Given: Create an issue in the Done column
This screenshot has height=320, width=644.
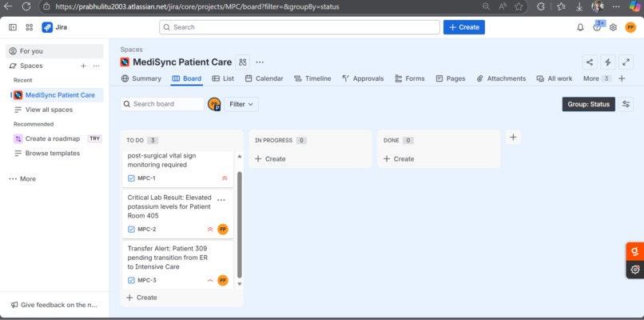Looking at the screenshot, I should point(399,158).
